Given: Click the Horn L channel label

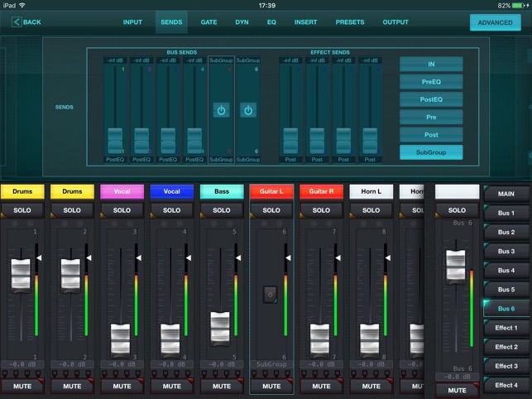Looking at the screenshot, I should 370,191.
